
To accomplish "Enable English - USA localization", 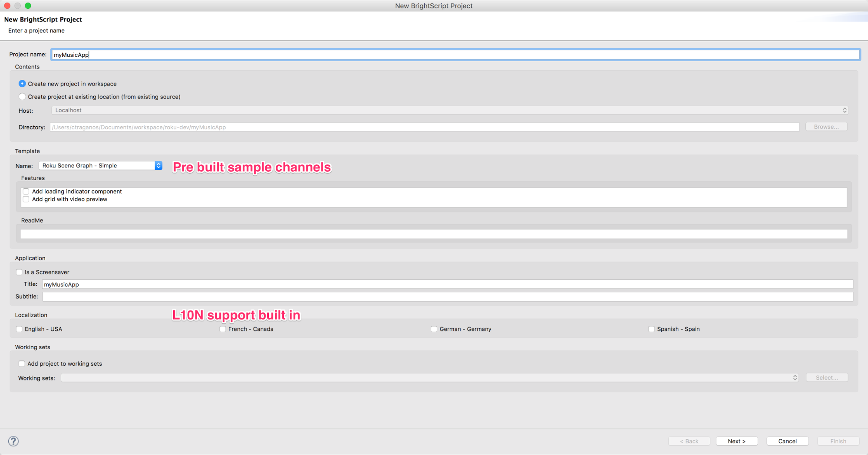I will 19,329.
